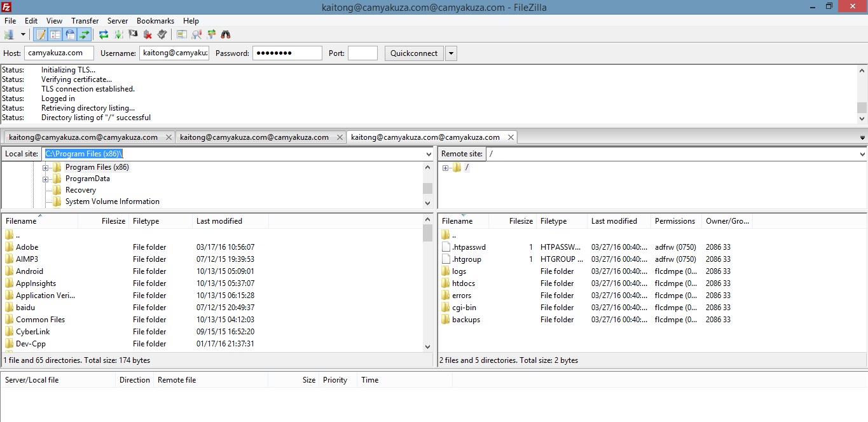Open the Local site path dropdown
This screenshot has width=868, height=422.
pos(428,154)
